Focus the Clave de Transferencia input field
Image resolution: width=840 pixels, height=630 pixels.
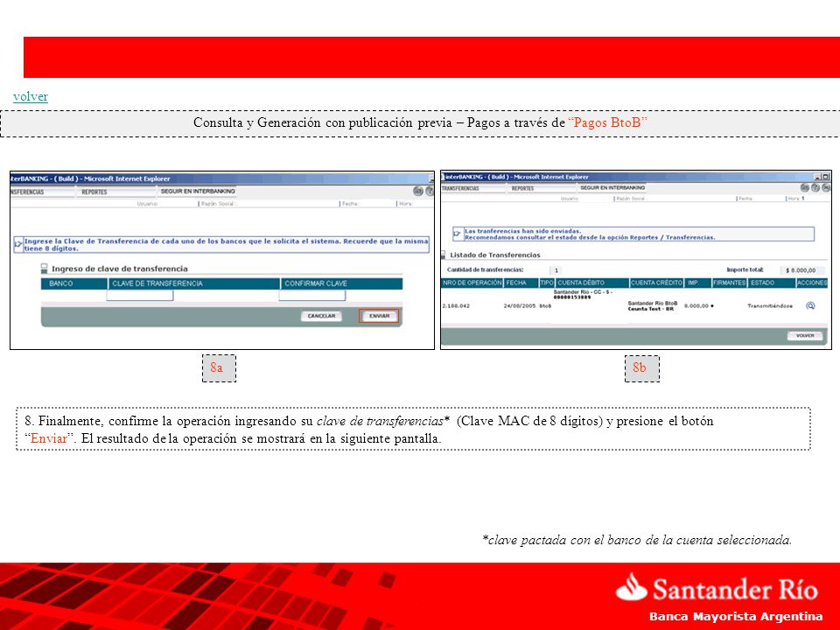coord(140,295)
